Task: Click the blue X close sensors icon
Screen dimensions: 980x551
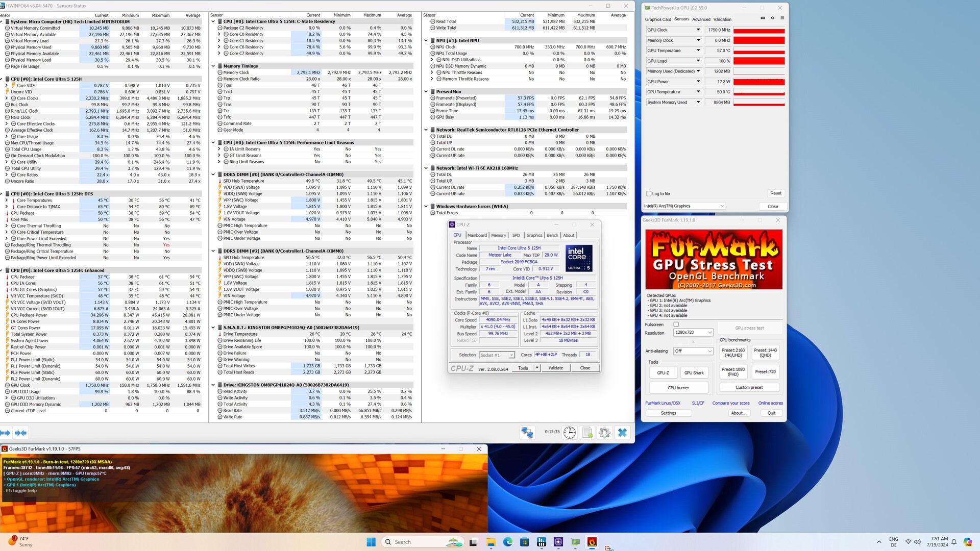Action: tap(622, 433)
